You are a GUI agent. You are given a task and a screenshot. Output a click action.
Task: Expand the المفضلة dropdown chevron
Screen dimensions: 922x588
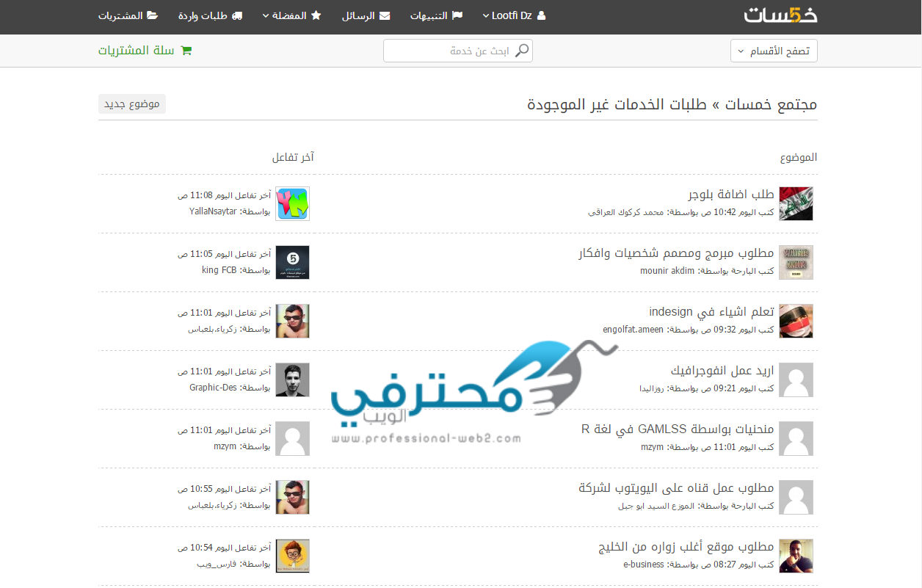click(x=266, y=16)
